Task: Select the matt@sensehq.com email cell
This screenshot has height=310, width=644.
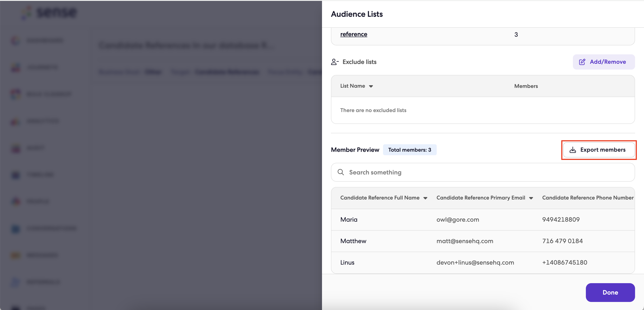Action: 465,241
